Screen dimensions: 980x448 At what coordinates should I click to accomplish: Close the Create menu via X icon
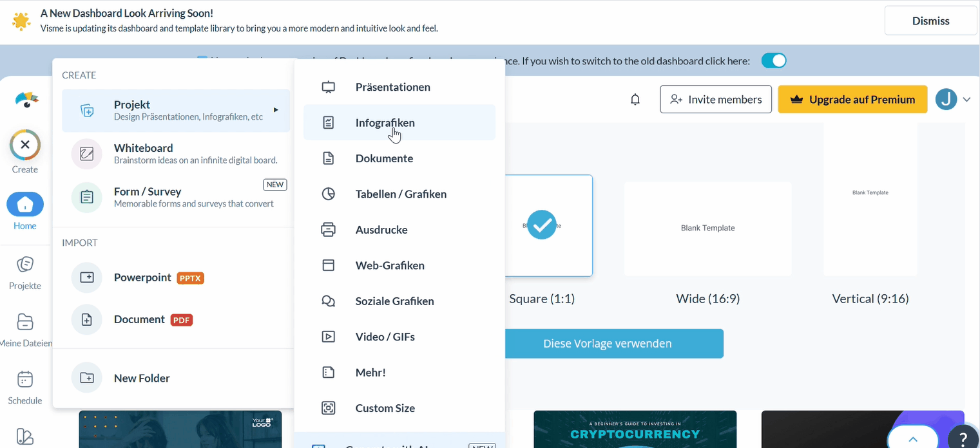[25, 145]
